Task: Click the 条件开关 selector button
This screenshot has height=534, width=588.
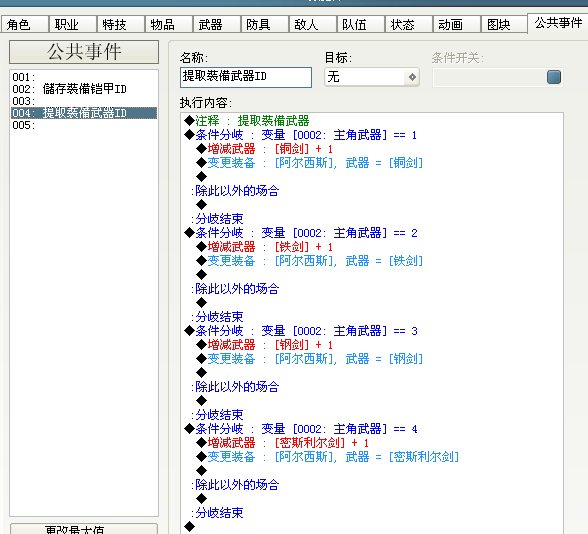Action: (554, 77)
